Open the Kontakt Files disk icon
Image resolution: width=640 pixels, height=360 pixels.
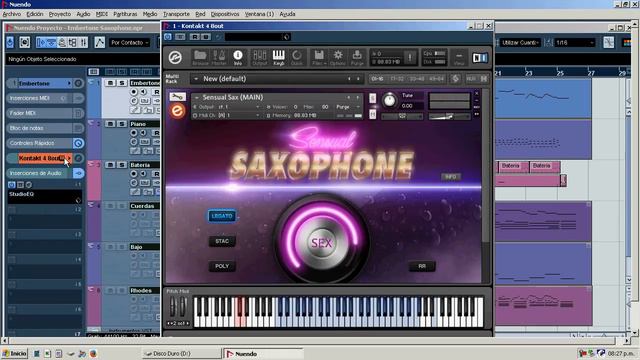click(319, 57)
